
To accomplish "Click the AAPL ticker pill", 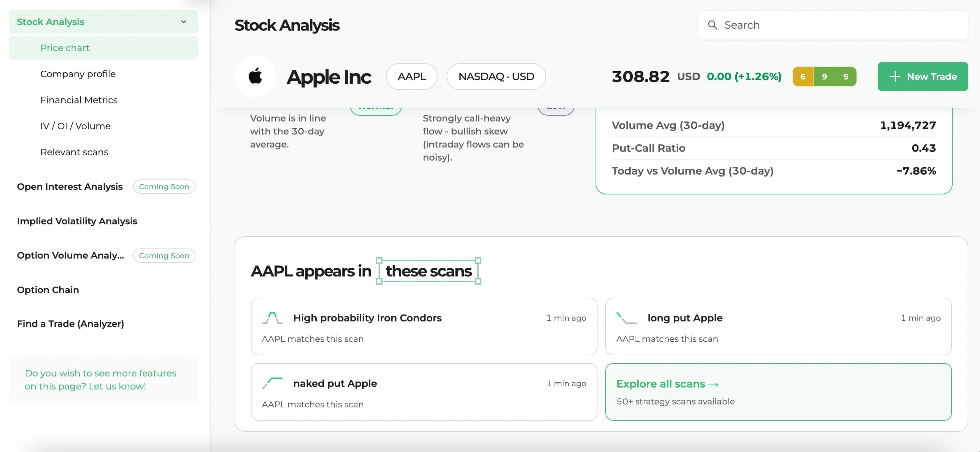I will tap(411, 77).
